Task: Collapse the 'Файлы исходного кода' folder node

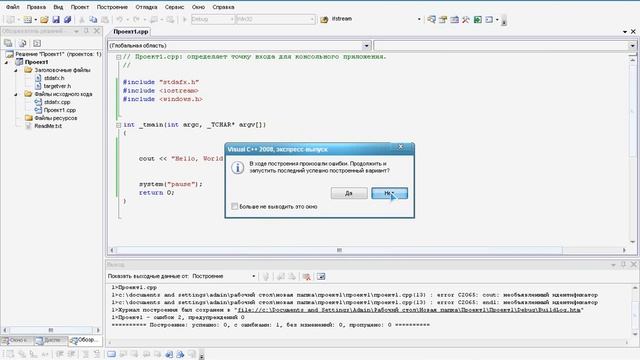Action: [x=16, y=94]
